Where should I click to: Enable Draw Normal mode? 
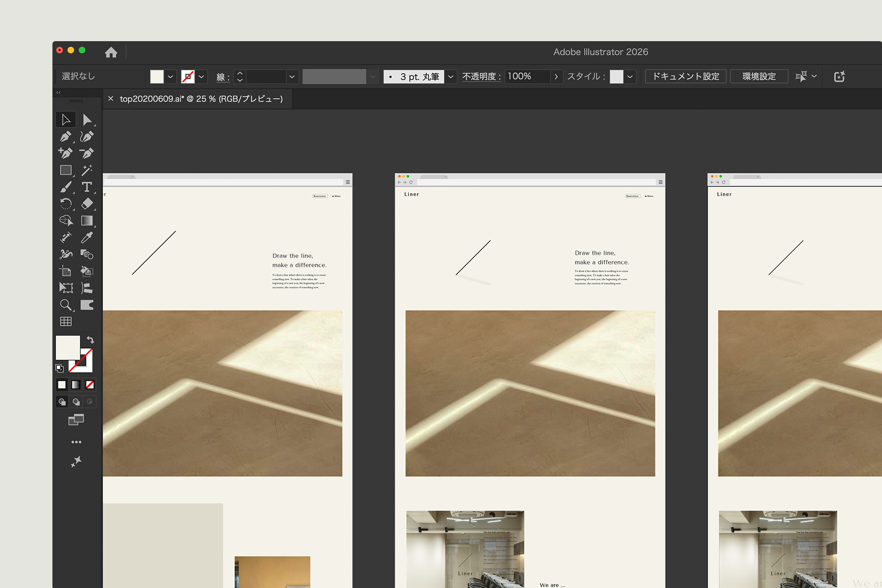(62, 402)
